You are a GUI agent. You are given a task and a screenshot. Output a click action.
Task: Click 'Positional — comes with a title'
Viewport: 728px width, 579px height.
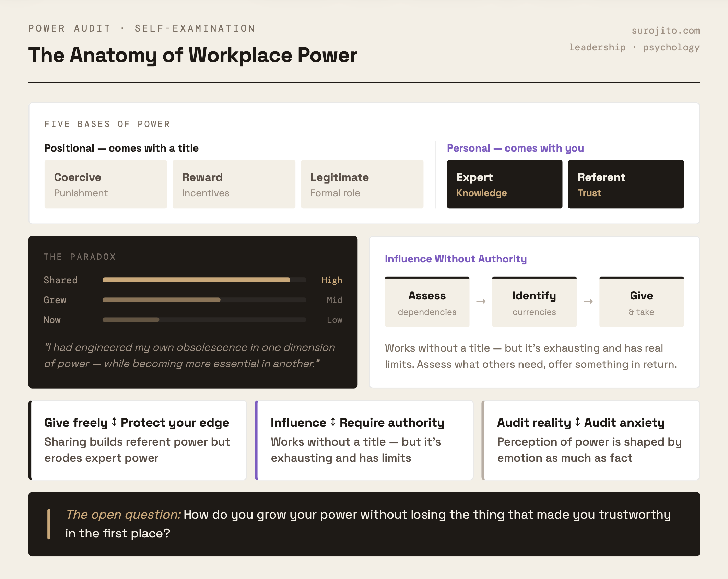tap(121, 148)
